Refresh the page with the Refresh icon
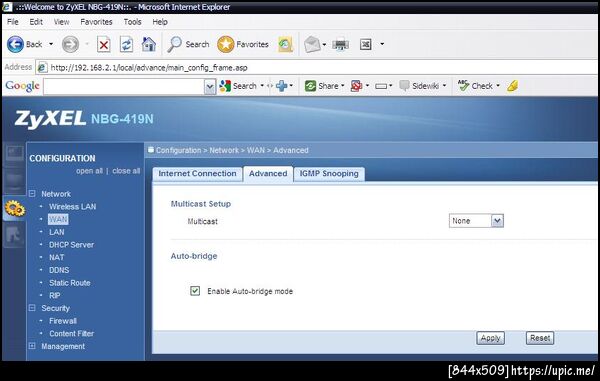The image size is (600, 381). click(x=126, y=44)
